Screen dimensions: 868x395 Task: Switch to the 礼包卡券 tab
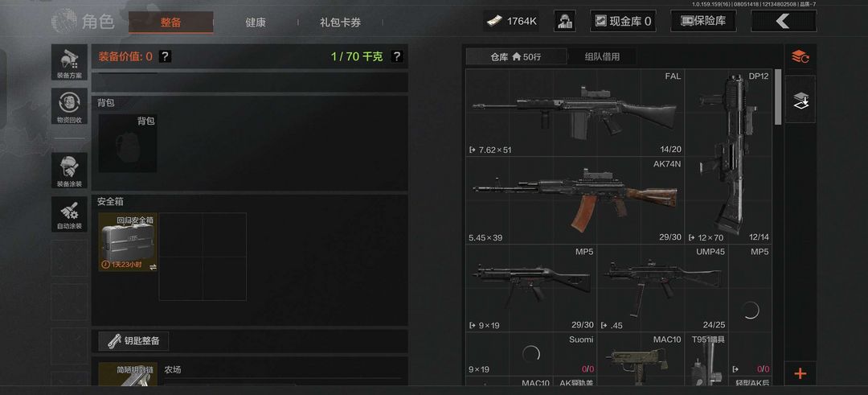pyautogui.click(x=341, y=23)
